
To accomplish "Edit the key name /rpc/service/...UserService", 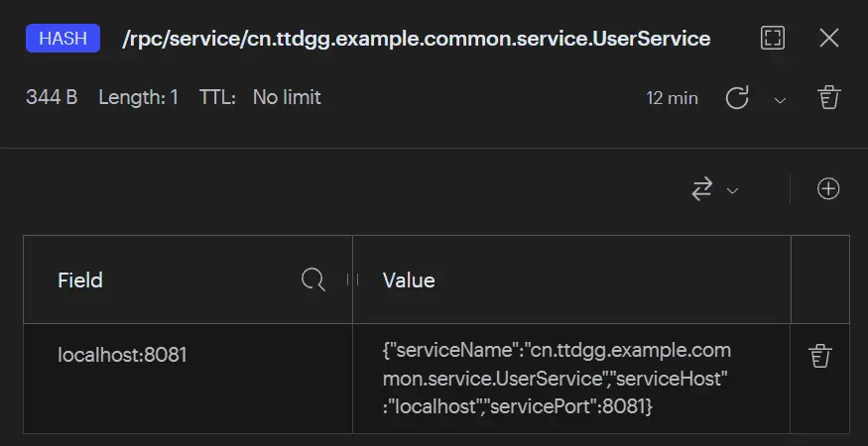I will pos(415,39).
